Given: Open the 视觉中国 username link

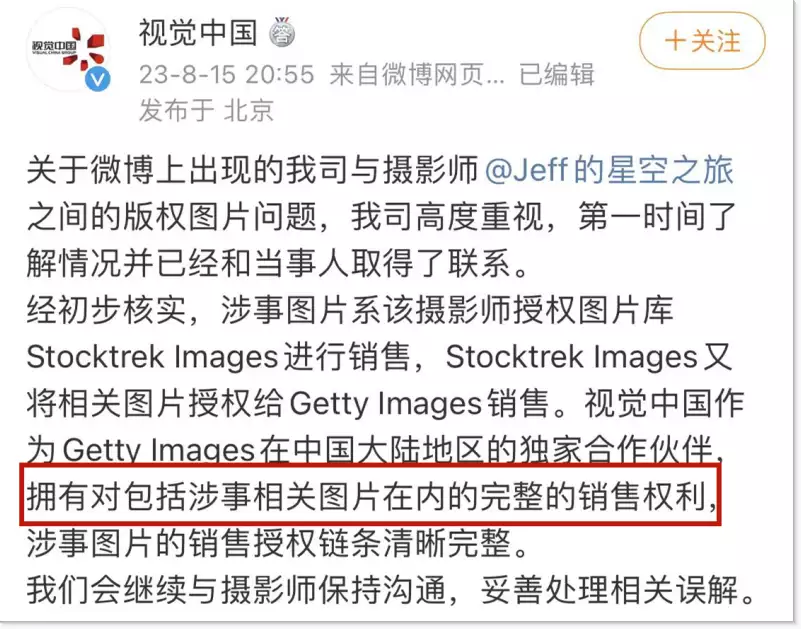Looking at the screenshot, I should tap(198, 33).
